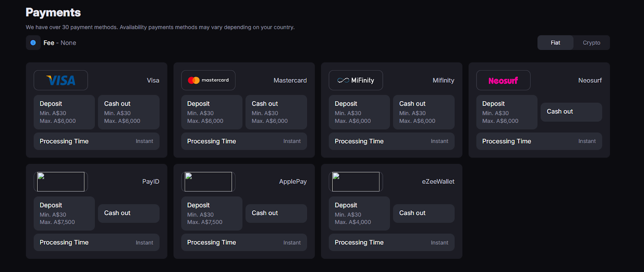Select the Neosurf Deposit box

[x=507, y=112]
